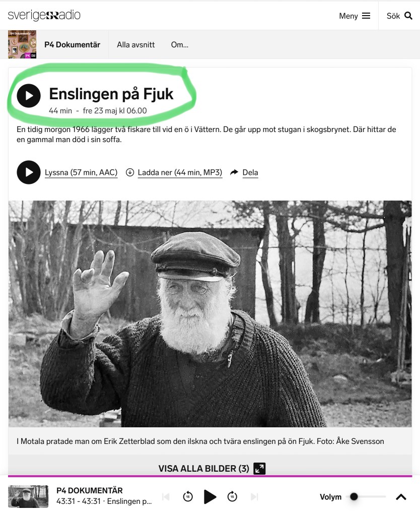Open the Alla avsnitt tab
The image size is (420, 516).
[136, 45]
